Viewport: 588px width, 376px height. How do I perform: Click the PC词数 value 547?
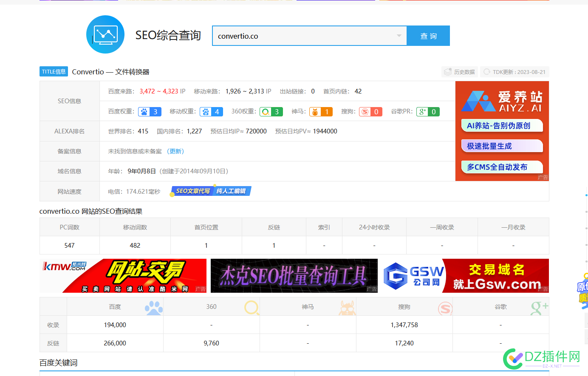[x=70, y=246]
